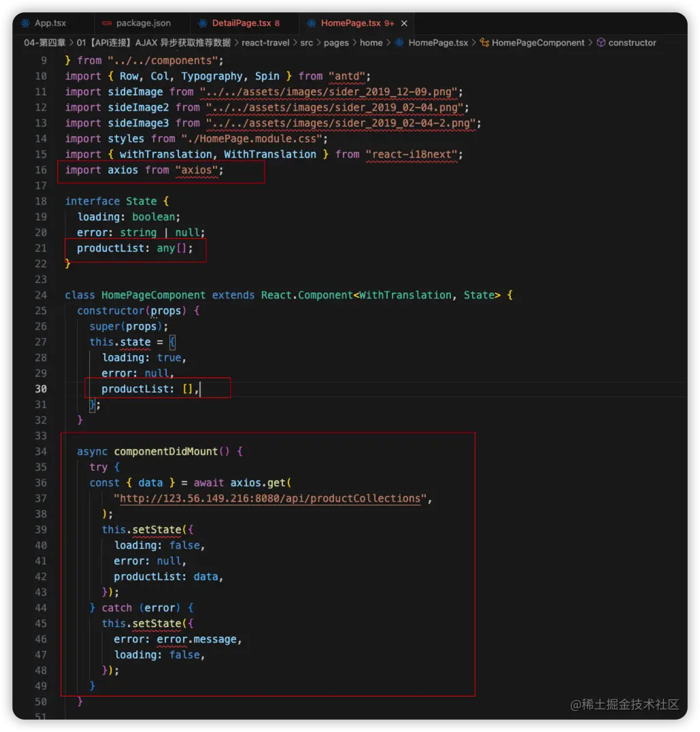Click "productList: []," line
This screenshot has height=732, width=700.
point(150,389)
